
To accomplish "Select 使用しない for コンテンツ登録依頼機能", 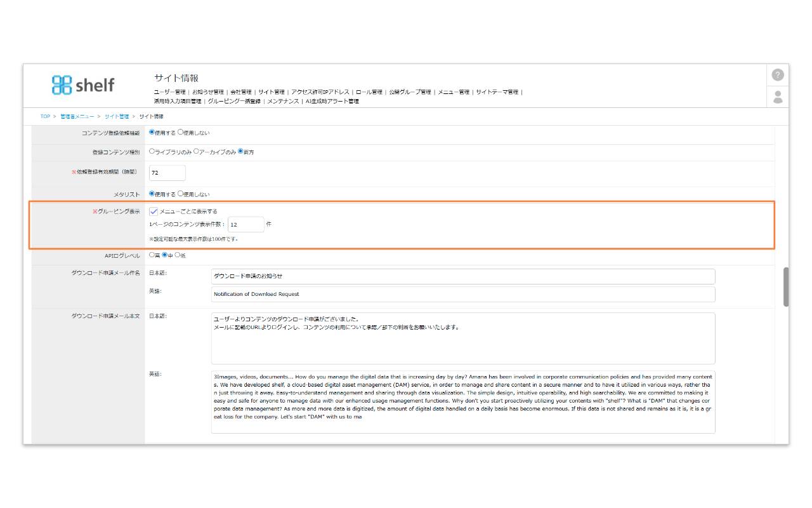I will pos(181,133).
